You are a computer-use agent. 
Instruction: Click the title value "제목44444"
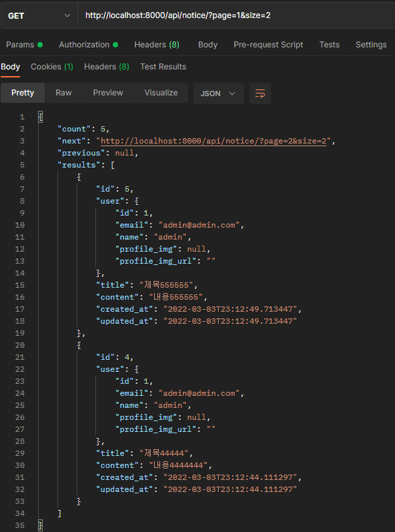point(163,453)
